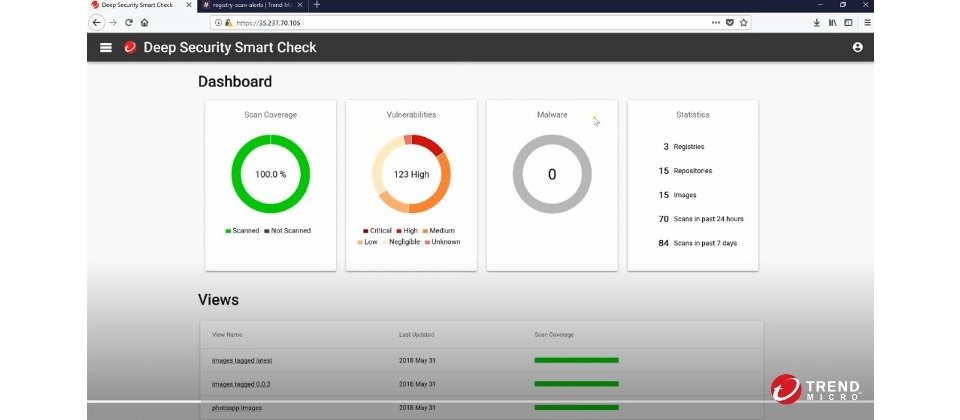960x420 pixels.
Task: Go back with the browser back arrow
Action: (x=97, y=23)
